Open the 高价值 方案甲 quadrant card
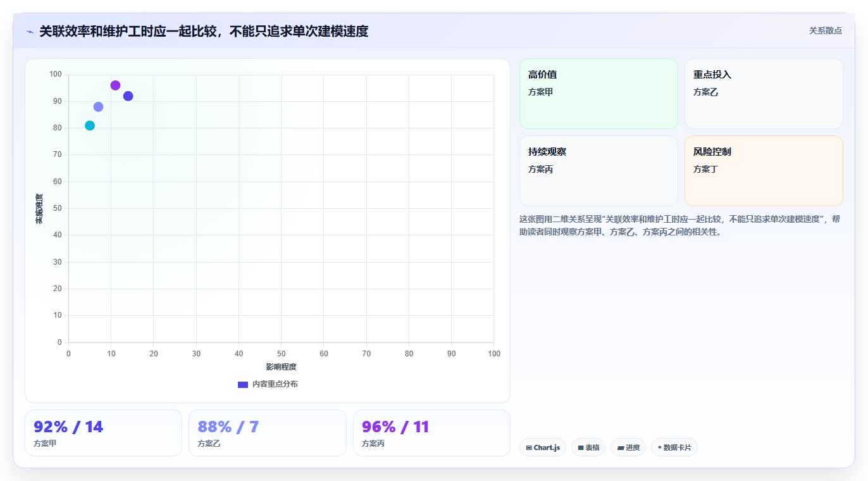 pyautogui.click(x=598, y=94)
